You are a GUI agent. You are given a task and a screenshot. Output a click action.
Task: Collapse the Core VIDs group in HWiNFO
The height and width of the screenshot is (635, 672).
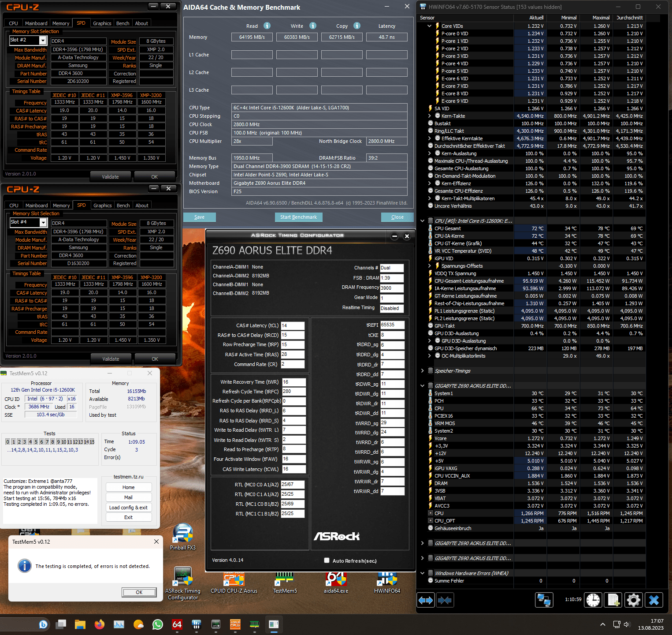pos(429,26)
